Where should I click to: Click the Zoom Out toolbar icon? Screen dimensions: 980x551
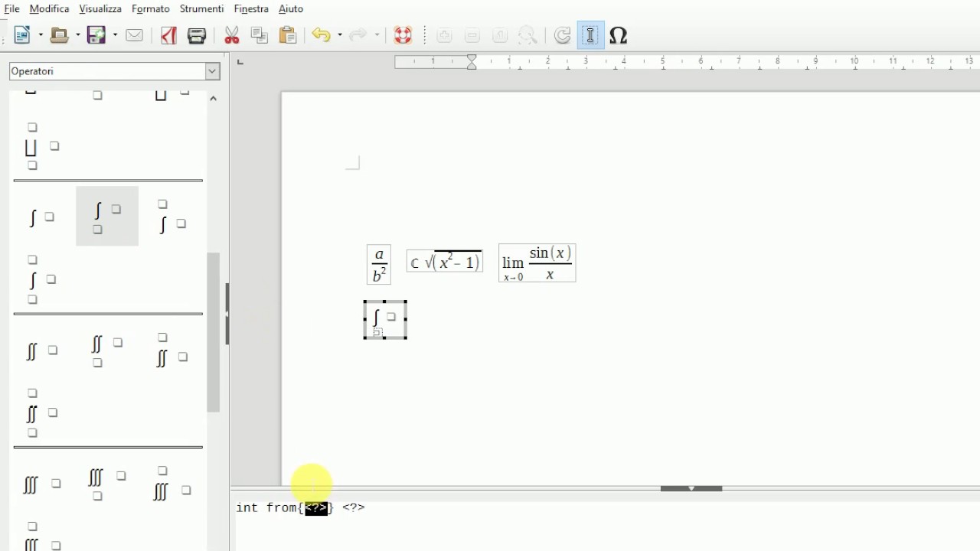tap(472, 35)
